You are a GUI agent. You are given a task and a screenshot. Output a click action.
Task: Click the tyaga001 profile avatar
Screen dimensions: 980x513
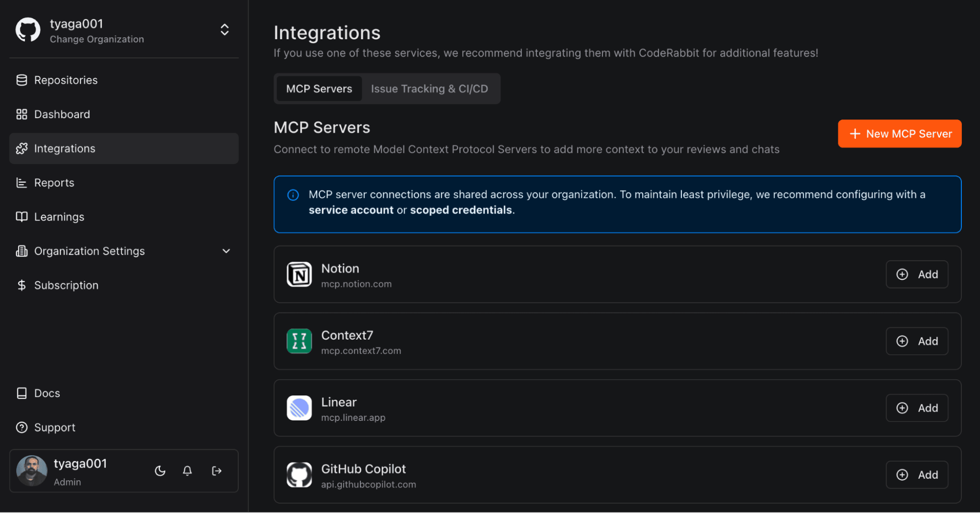click(32, 471)
